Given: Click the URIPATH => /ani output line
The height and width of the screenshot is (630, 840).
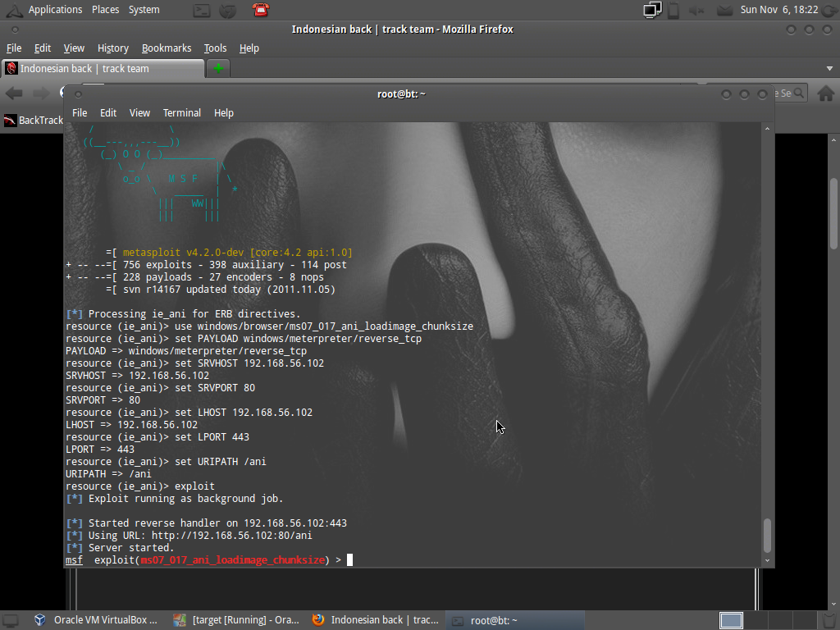Looking at the screenshot, I should [x=108, y=474].
